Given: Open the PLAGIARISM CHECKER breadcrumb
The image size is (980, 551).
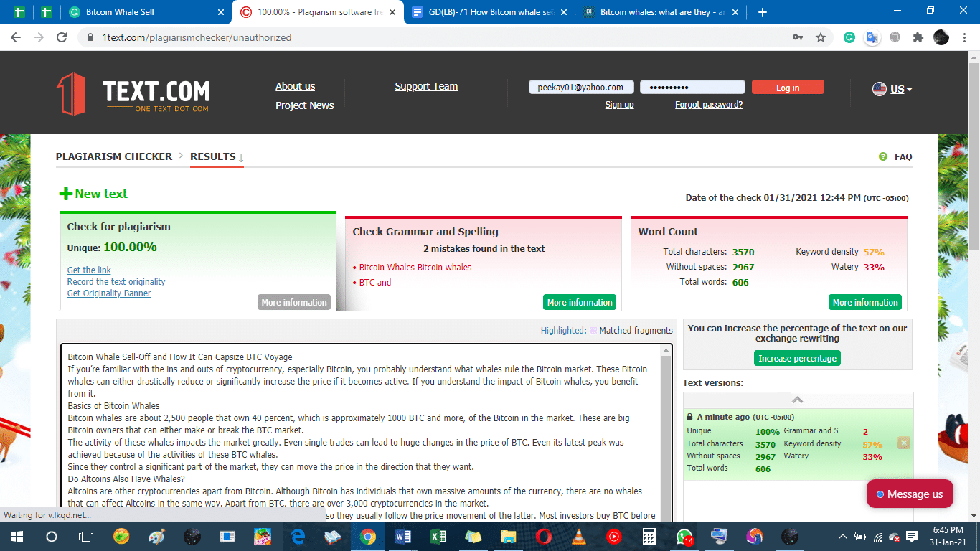Looking at the screenshot, I should tap(114, 156).
